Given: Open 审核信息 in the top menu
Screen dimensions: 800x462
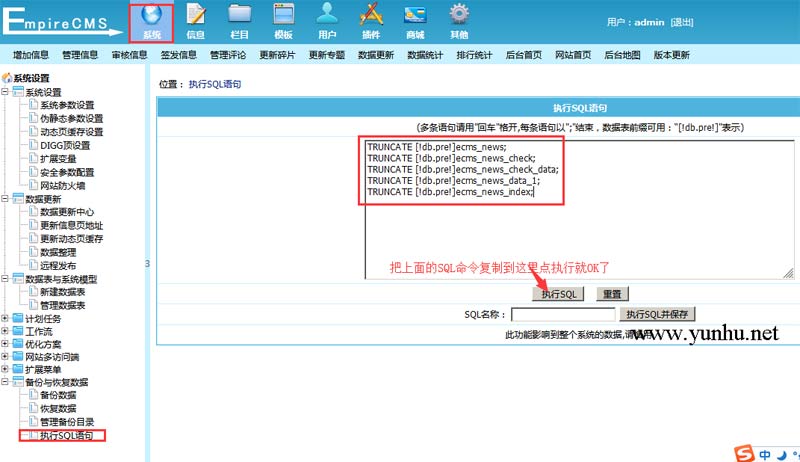Looking at the screenshot, I should point(130,55).
